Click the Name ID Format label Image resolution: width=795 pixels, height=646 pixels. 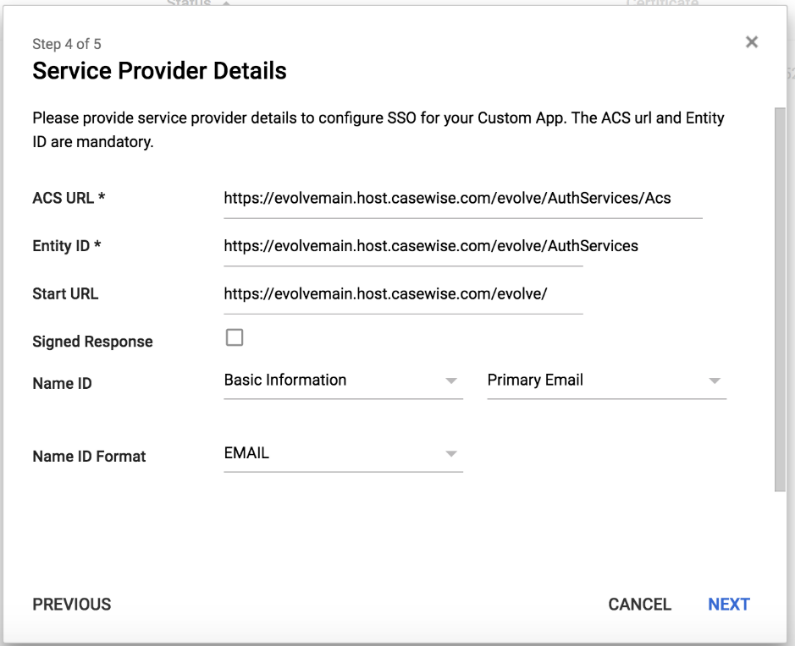click(x=89, y=457)
